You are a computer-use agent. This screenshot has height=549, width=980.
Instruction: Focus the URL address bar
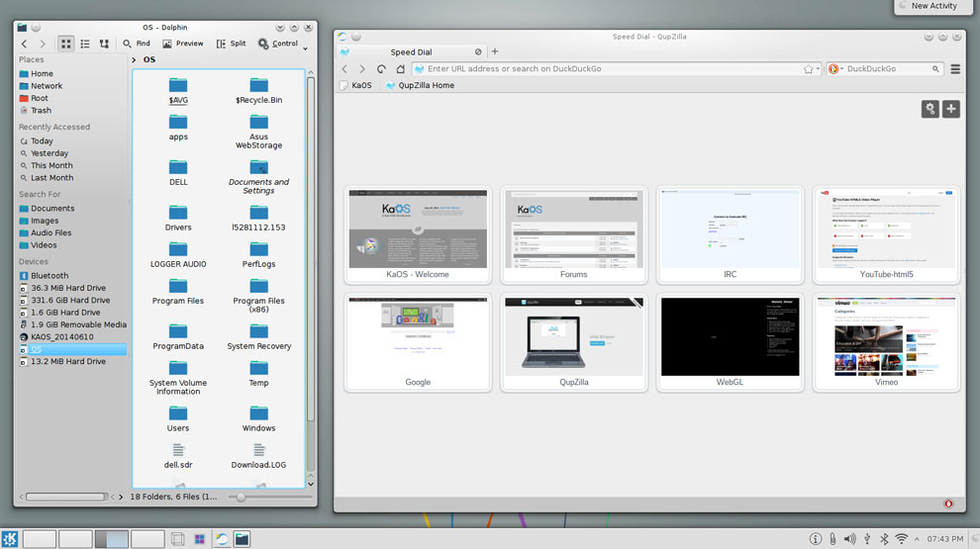click(x=608, y=69)
